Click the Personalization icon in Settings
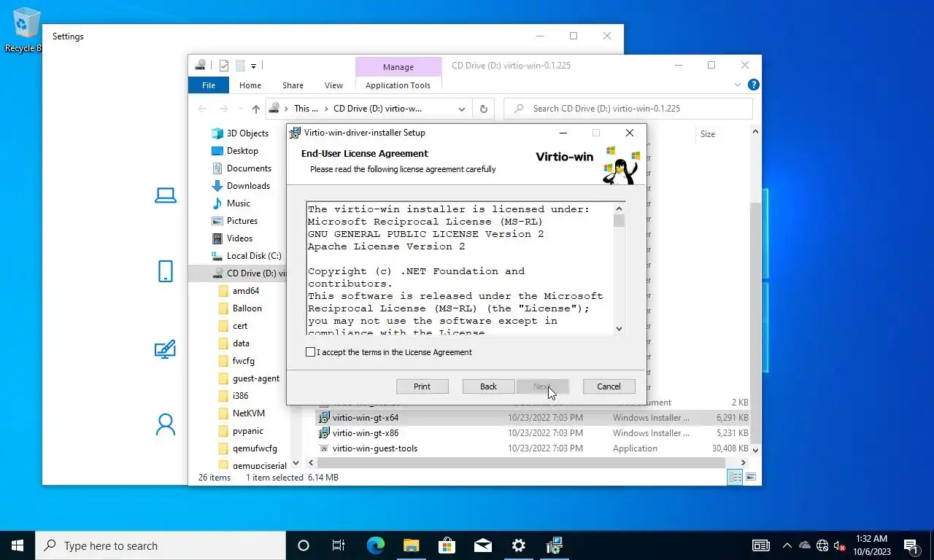This screenshot has width=934, height=560. [x=166, y=349]
